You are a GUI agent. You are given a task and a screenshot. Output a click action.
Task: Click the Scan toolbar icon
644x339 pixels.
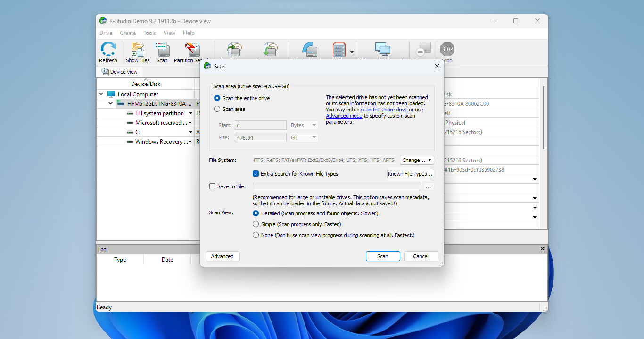click(x=162, y=49)
